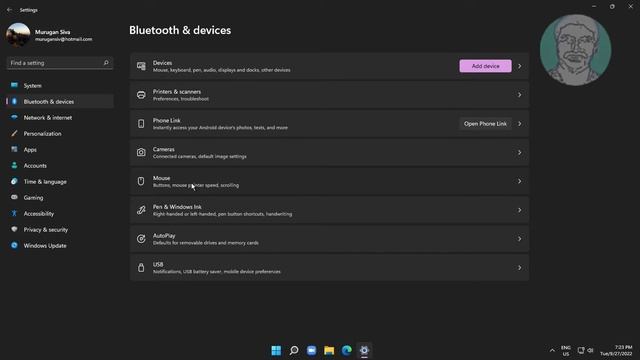Screen dimensions: 640x360
Task: Click the volume icon in system tray
Action: [590, 350]
